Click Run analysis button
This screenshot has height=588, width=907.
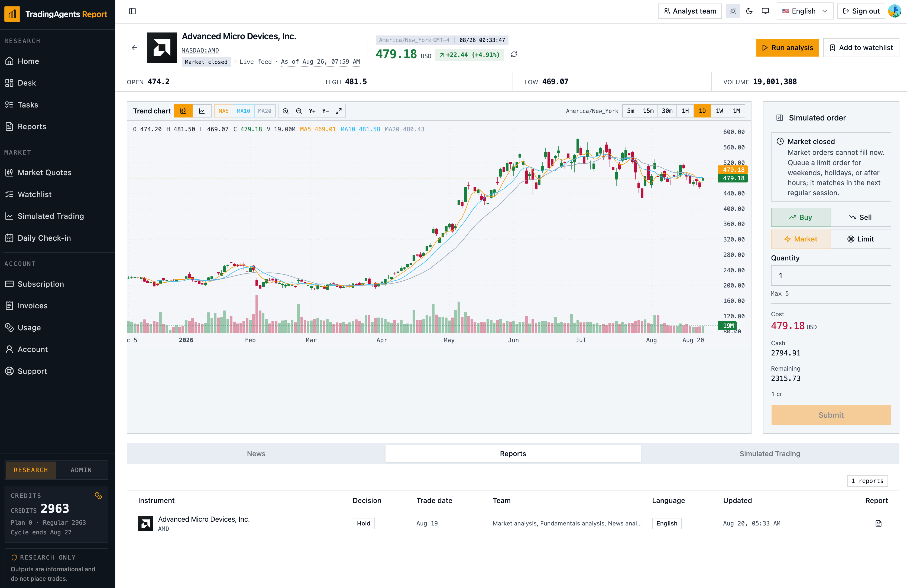tap(787, 48)
